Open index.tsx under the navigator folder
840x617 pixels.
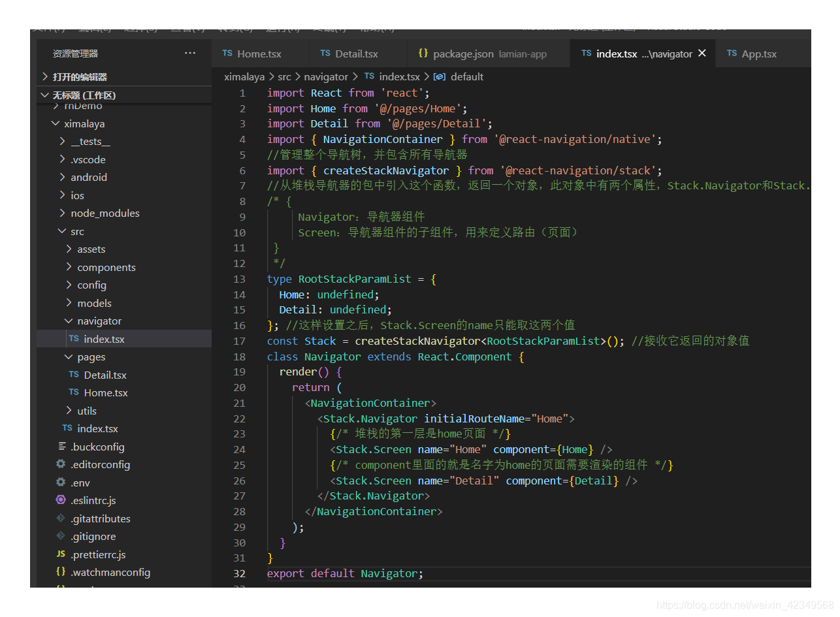click(124, 339)
